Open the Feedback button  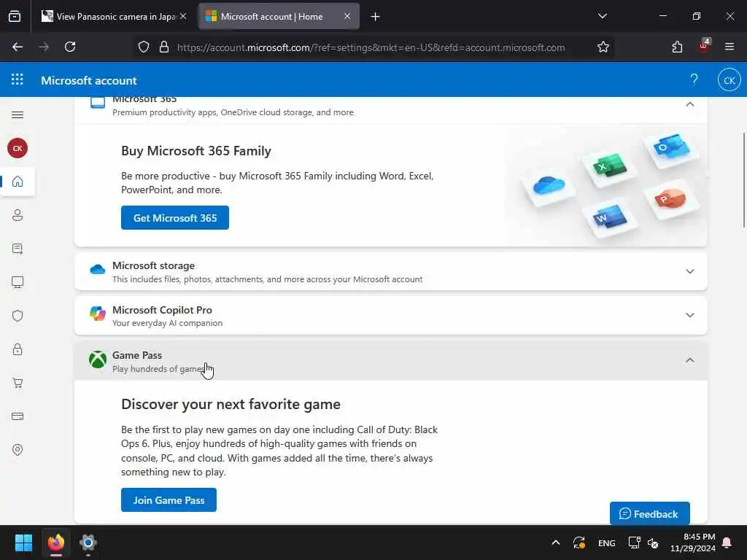pyautogui.click(x=650, y=514)
